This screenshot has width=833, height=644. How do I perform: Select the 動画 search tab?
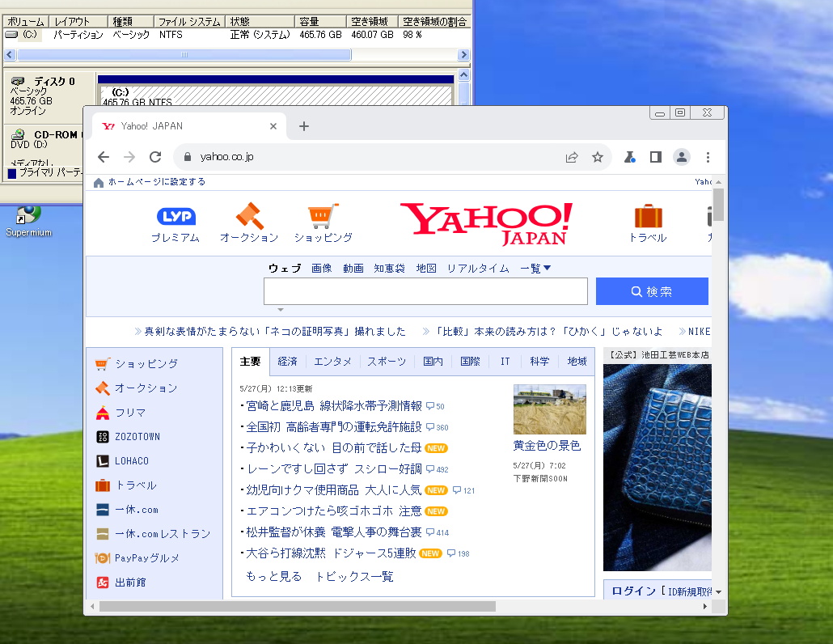tap(353, 269)
